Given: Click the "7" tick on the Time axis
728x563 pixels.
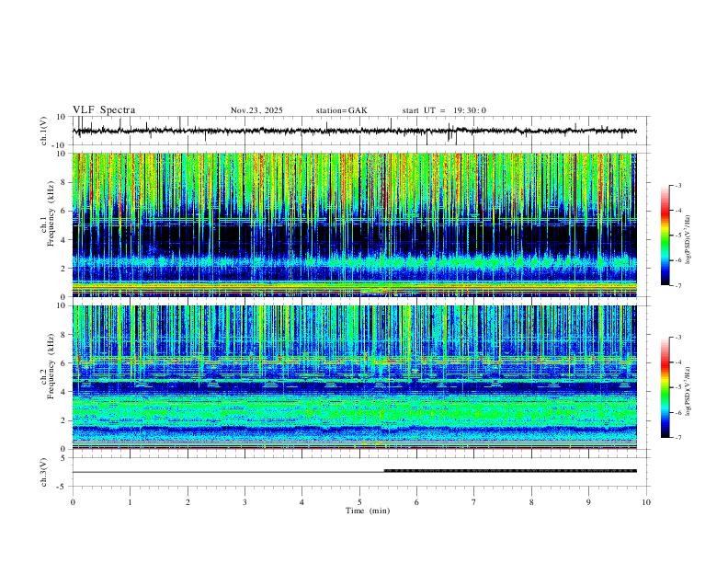Looking at the screenshot, I should [474, 502].
